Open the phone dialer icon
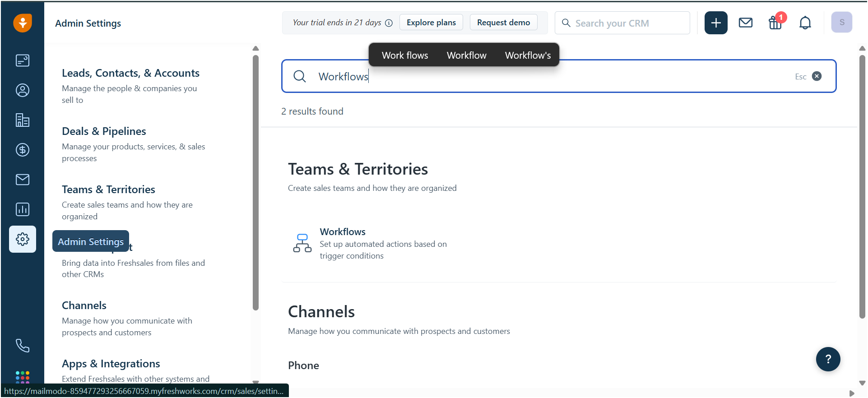868x398 pixels. (23, 346)
